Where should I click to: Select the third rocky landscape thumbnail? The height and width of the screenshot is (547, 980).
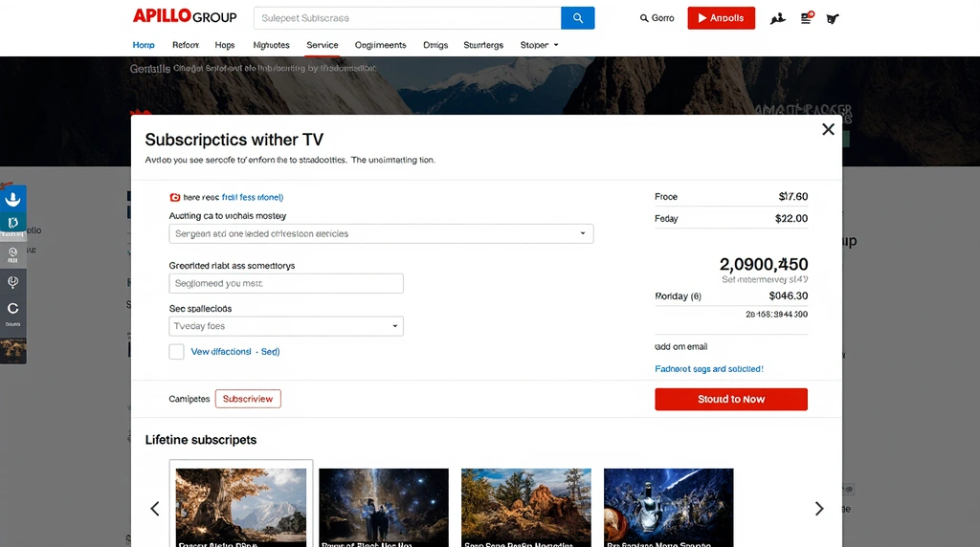coord(526,507)
